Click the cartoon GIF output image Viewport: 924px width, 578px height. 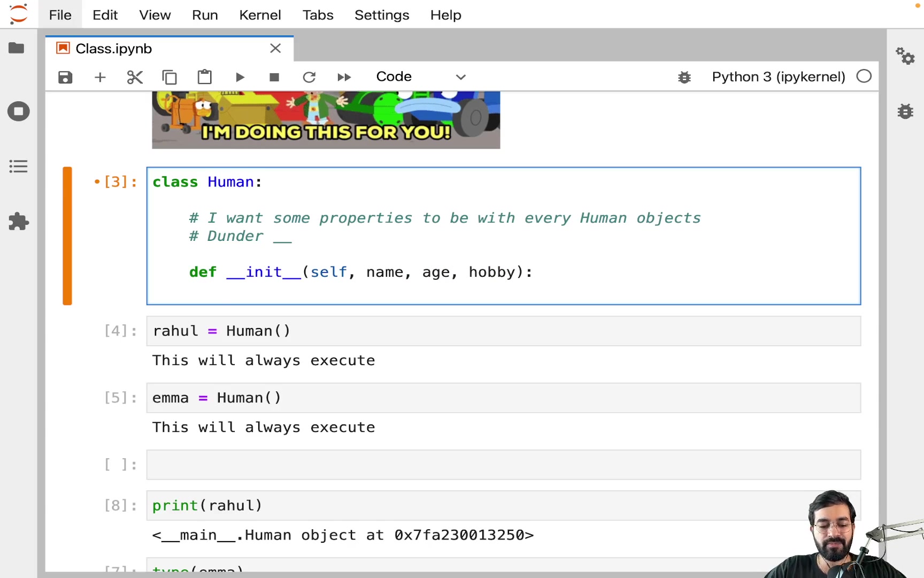(x=326, y=120)
